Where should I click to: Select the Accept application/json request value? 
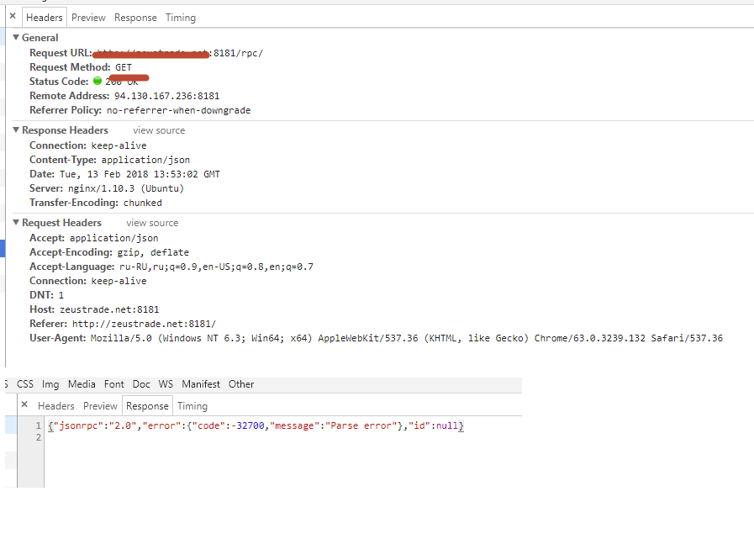tap(114, 238)
